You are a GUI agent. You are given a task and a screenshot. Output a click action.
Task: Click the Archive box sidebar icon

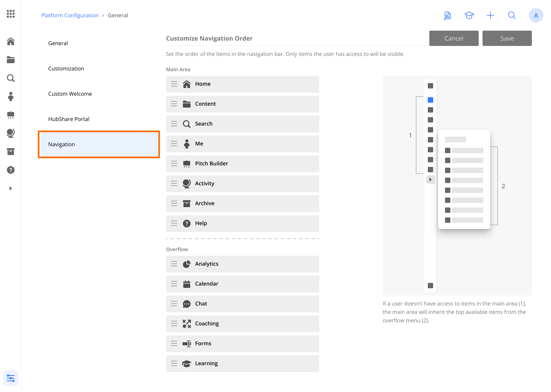pyautogui.click(x=11, y=152)
